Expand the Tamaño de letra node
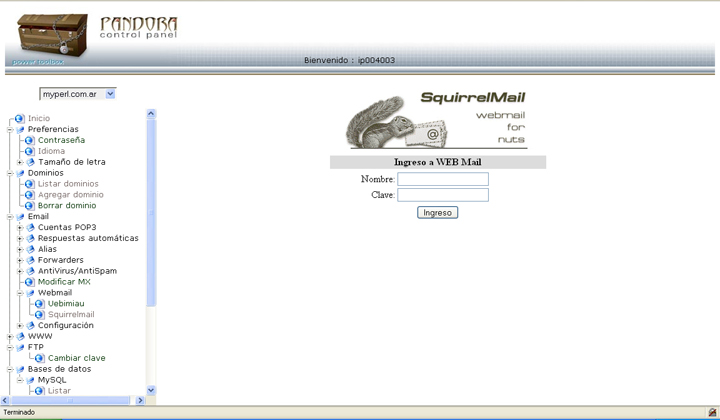This screenshot has width=720, height=420. pos(19,162)
